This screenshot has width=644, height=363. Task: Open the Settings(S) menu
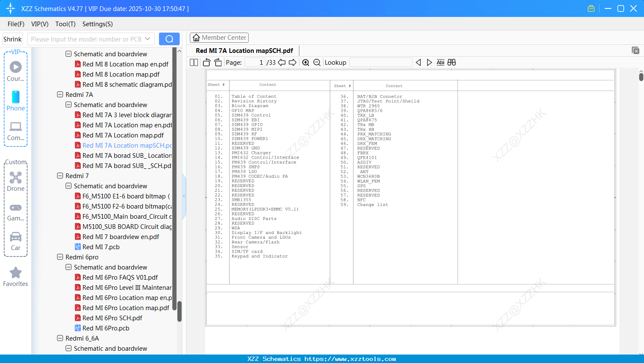98,24
